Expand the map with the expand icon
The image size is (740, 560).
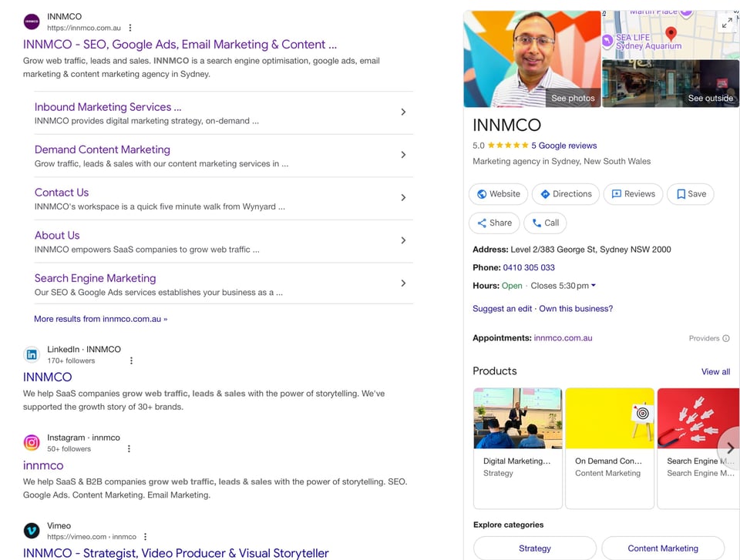point(727,22)
